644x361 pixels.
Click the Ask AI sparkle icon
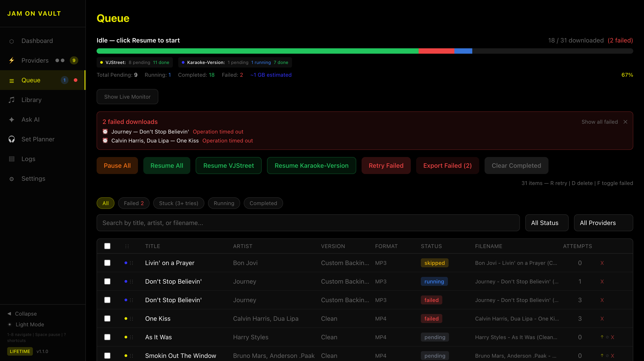[11, 119]
